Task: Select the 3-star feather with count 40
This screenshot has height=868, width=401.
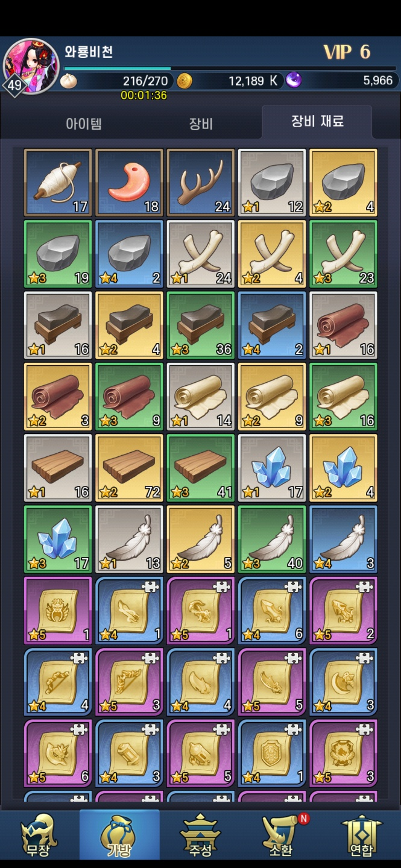Action: (272, 539)
